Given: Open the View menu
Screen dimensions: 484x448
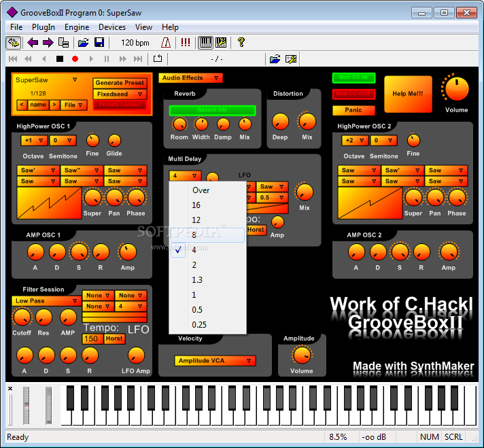Looking at the screenshot, I should pos(143,27).
